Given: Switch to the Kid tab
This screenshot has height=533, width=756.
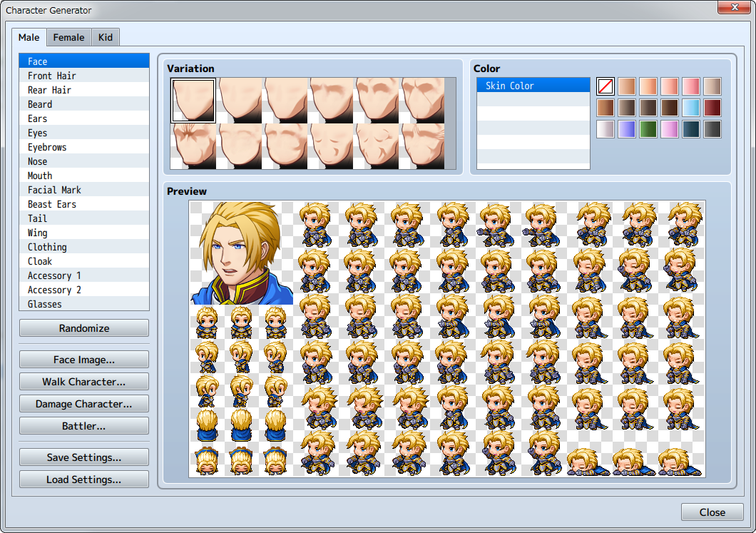Looking at the screenshot, I should coord(106,37).
